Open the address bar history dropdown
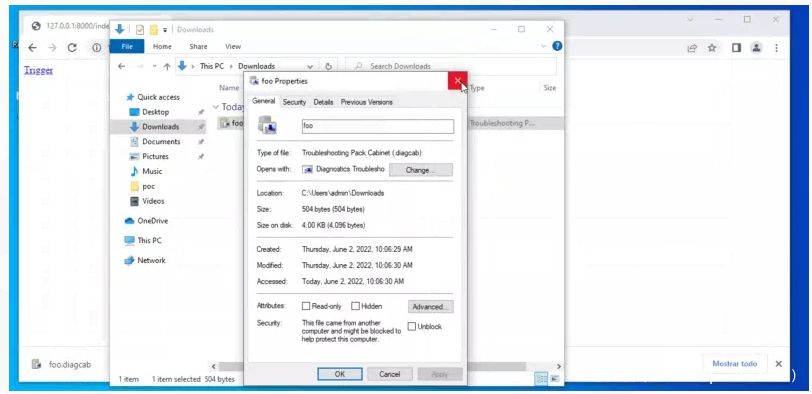Image resolution: width=812 pixels, height=394 pixels. click(310, 66)
